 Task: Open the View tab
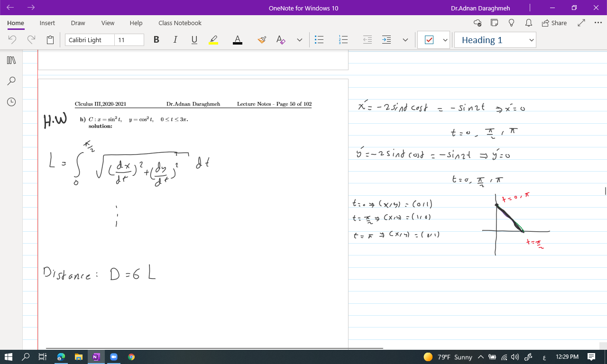[x=108, y=23]
